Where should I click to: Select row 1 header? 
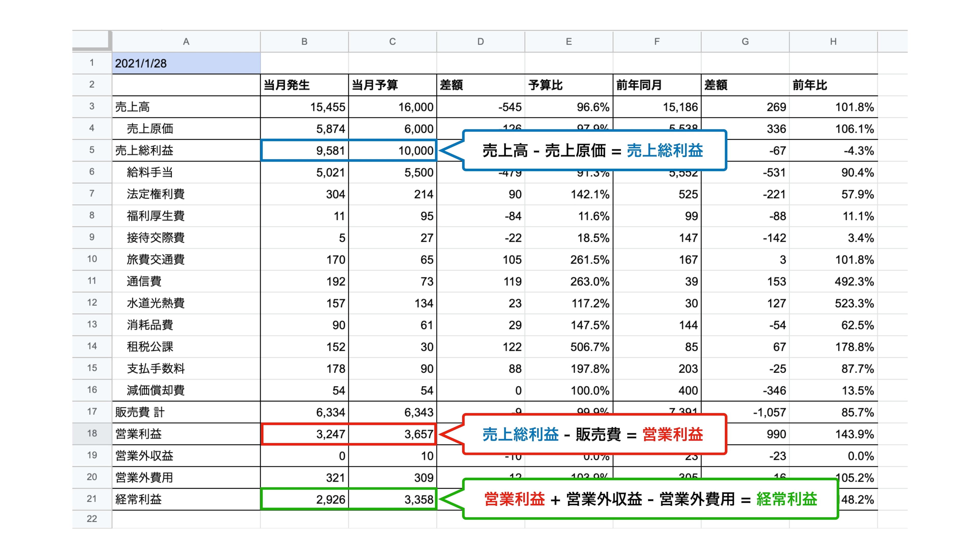click(x=92, y=63)
